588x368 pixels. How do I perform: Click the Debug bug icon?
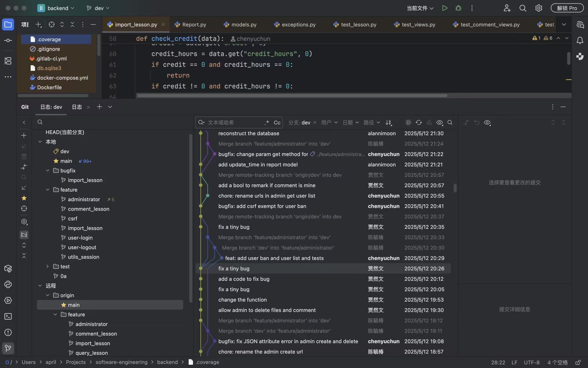coord(458,8)
